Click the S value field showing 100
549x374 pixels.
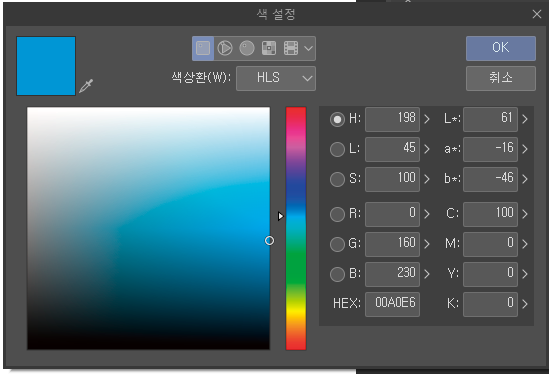point(392,179)
